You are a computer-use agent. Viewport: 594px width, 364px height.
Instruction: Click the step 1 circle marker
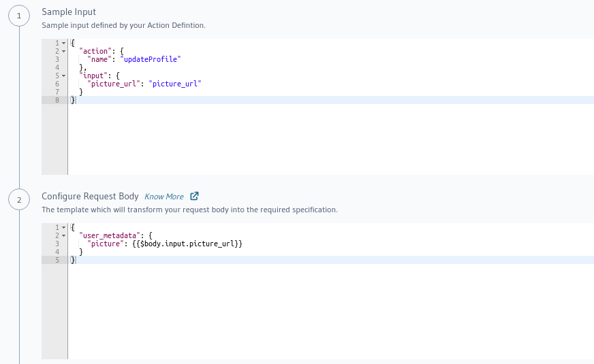point(19,16)
